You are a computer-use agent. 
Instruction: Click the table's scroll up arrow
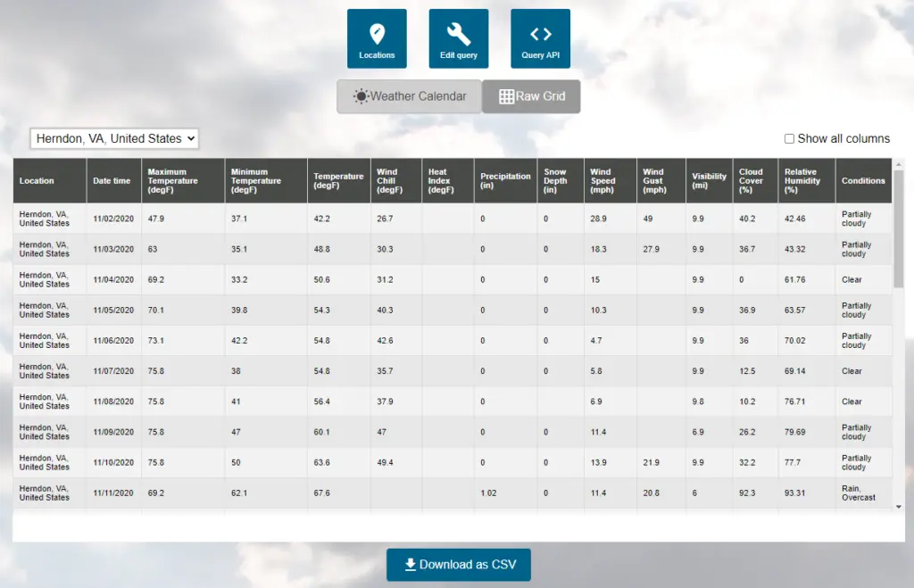point(899,164)
